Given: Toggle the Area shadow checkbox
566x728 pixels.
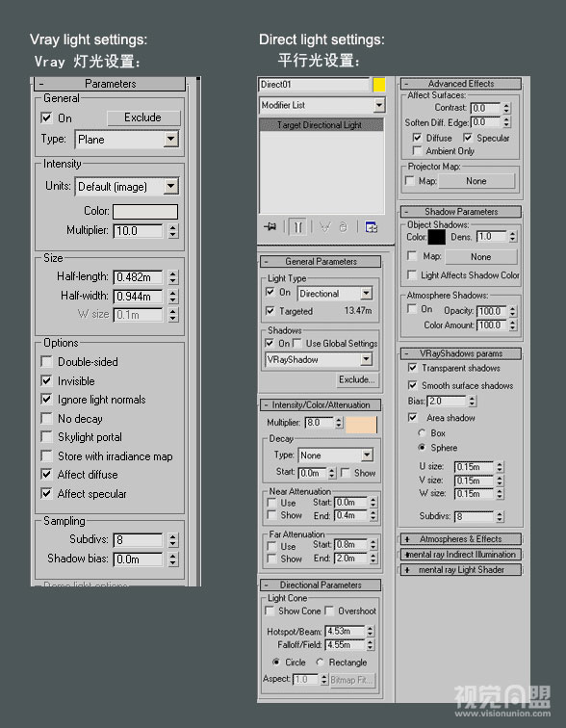Looking at the screenshot, I should (412, 417).
